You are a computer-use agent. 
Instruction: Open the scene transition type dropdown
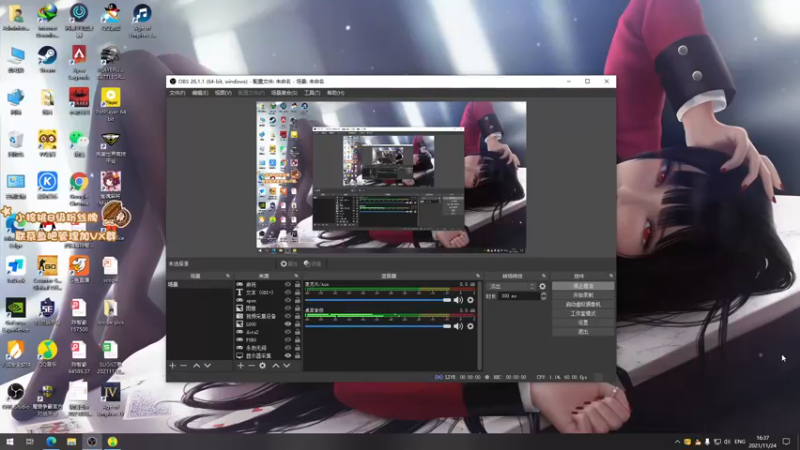point(511,286)
